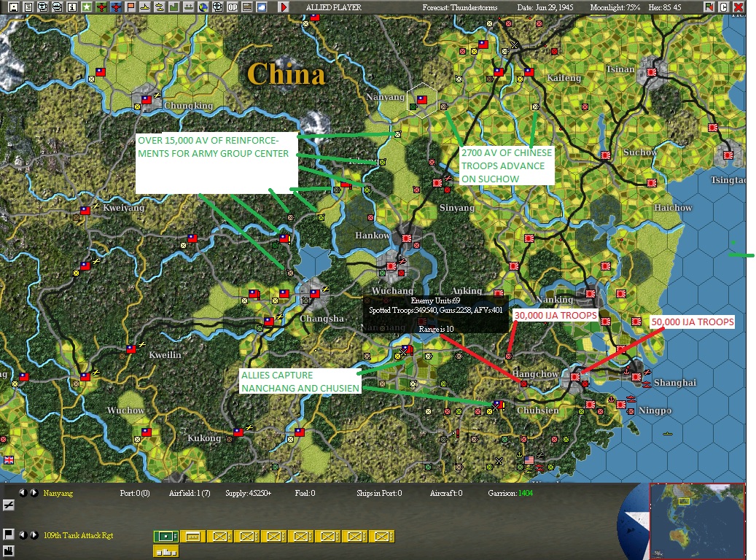Click the 'C' button in top-right toolbar
The width and height of the screenshot is (756, 560).
[x=722, y=7]
